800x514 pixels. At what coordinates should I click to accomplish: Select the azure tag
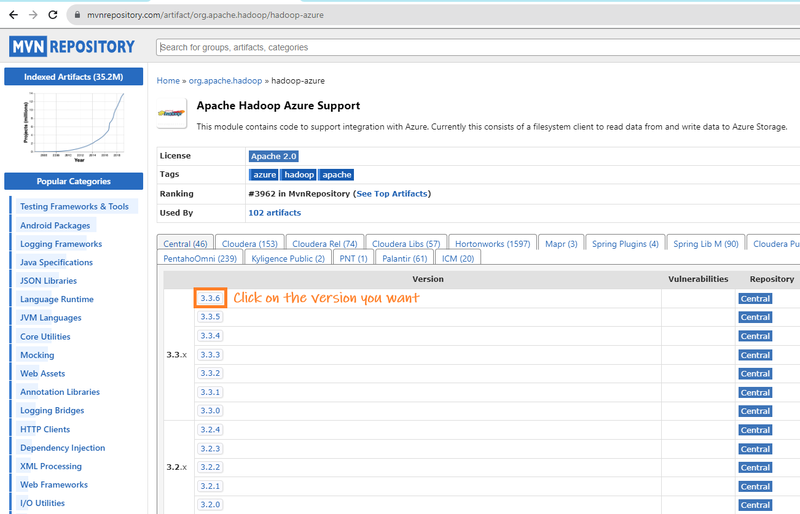[x=264, y=175]
